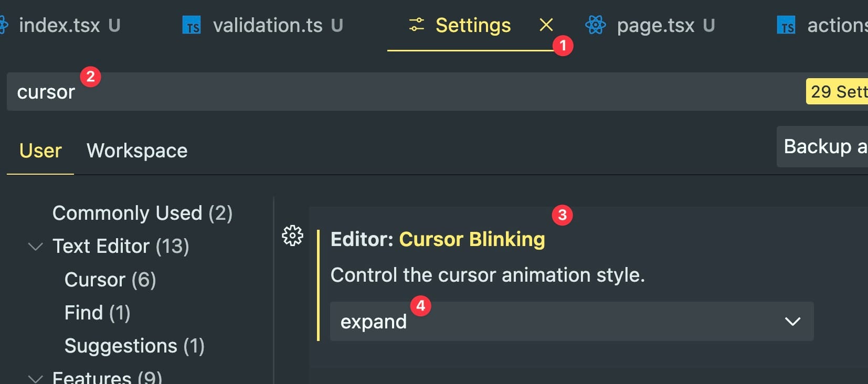Screen dimensions: 868x384
Task: Open the Cursor Blinking dropdown
Action: coord(571,321)
